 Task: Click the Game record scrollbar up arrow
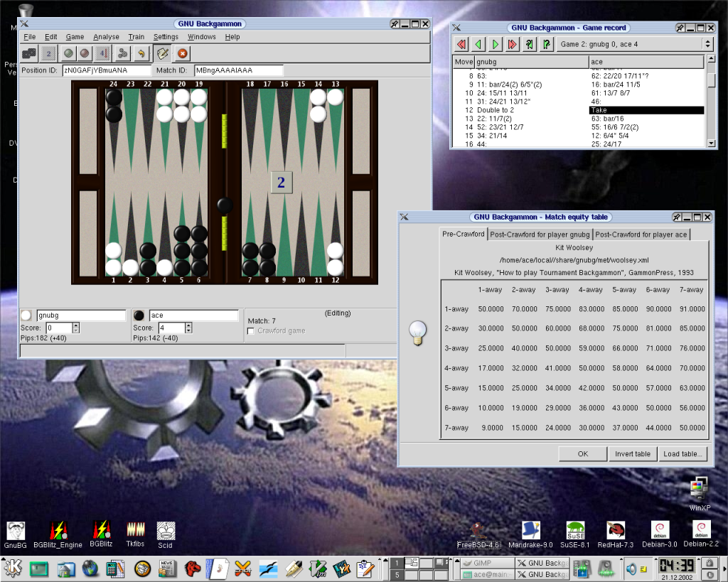coord(711,58)
